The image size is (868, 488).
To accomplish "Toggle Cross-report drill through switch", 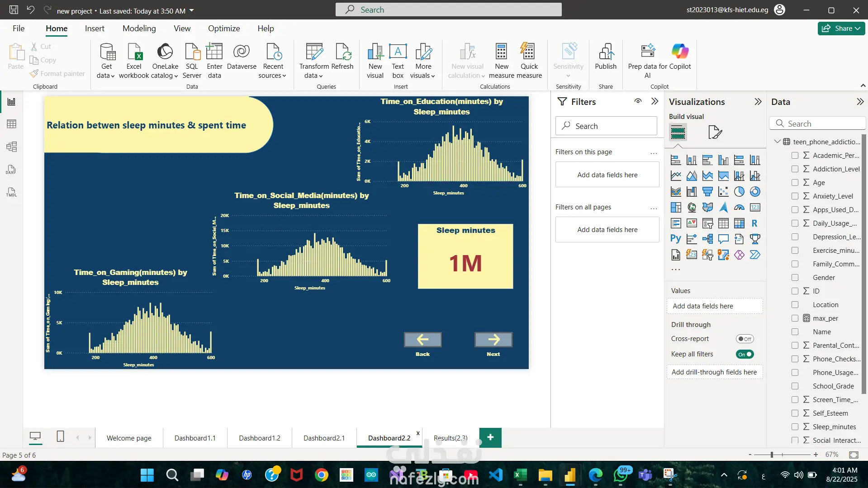I will point(745,339).
